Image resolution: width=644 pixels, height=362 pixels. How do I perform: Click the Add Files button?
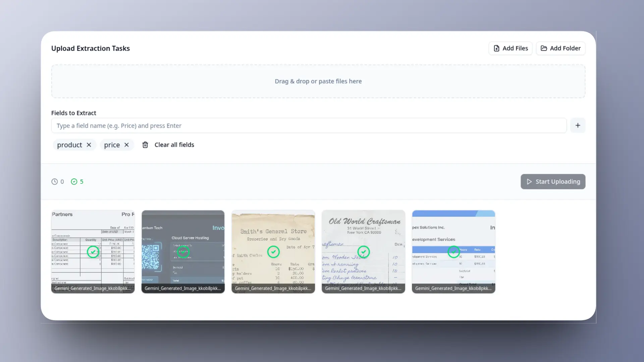click(x=510, y=48)
